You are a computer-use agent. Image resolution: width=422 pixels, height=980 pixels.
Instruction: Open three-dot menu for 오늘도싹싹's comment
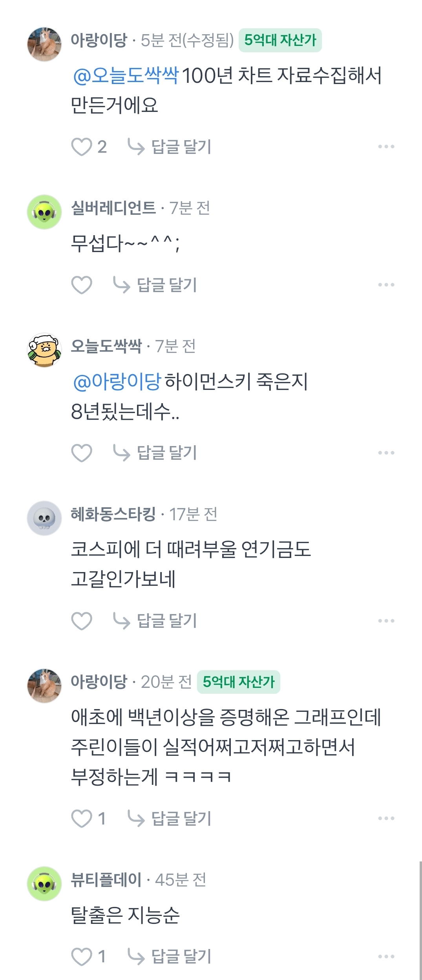click(x=386, y=453)
